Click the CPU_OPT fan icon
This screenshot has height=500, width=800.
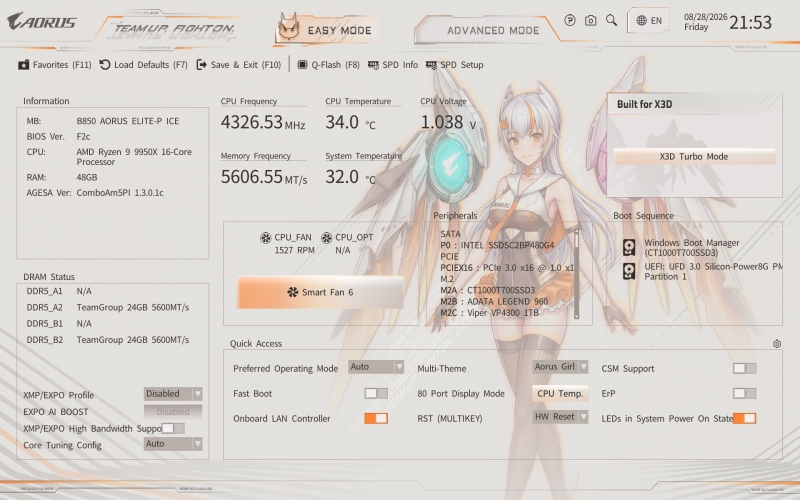[x=327, y=238]
